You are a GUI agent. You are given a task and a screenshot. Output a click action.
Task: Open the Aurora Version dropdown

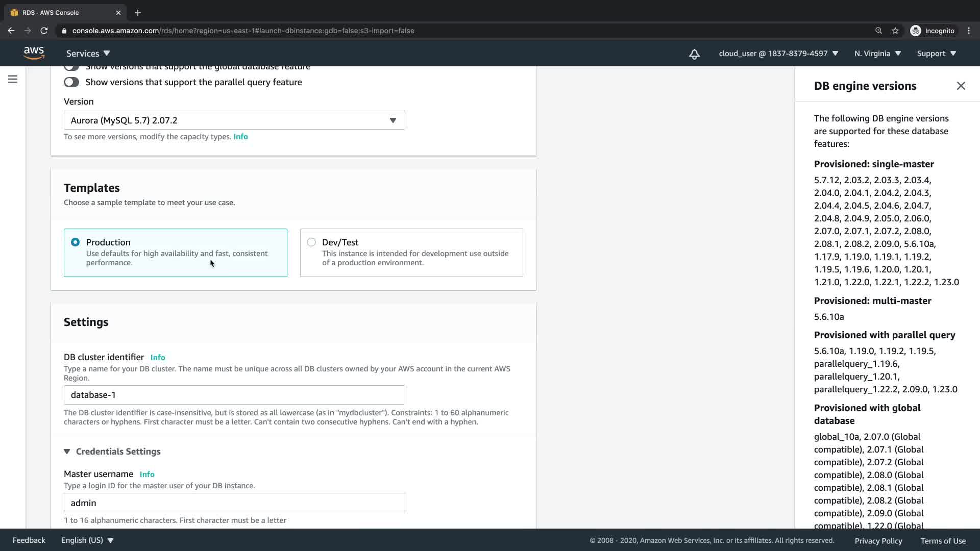tap(234, 120)
